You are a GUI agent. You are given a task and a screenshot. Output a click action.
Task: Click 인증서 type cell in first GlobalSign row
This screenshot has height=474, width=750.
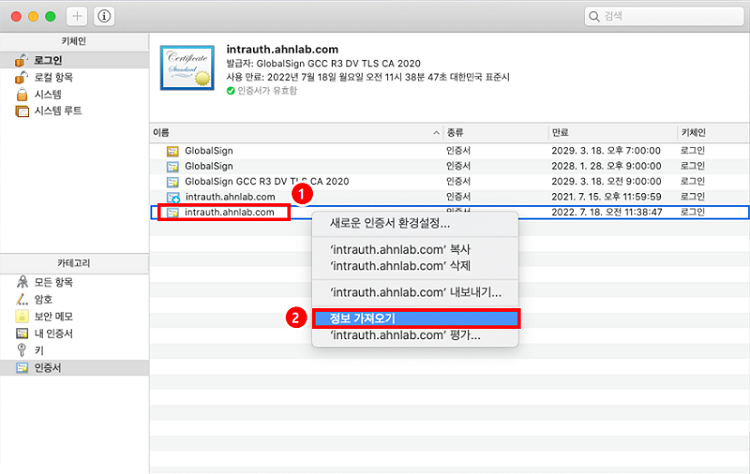[458, 151]
